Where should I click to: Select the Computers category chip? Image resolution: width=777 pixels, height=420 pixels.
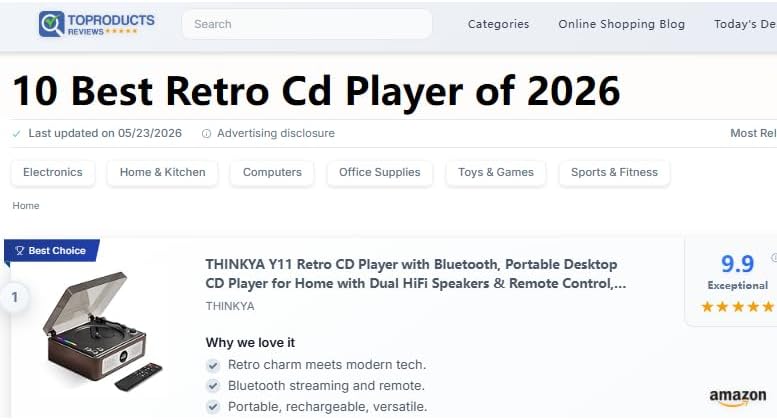[272, 172]
